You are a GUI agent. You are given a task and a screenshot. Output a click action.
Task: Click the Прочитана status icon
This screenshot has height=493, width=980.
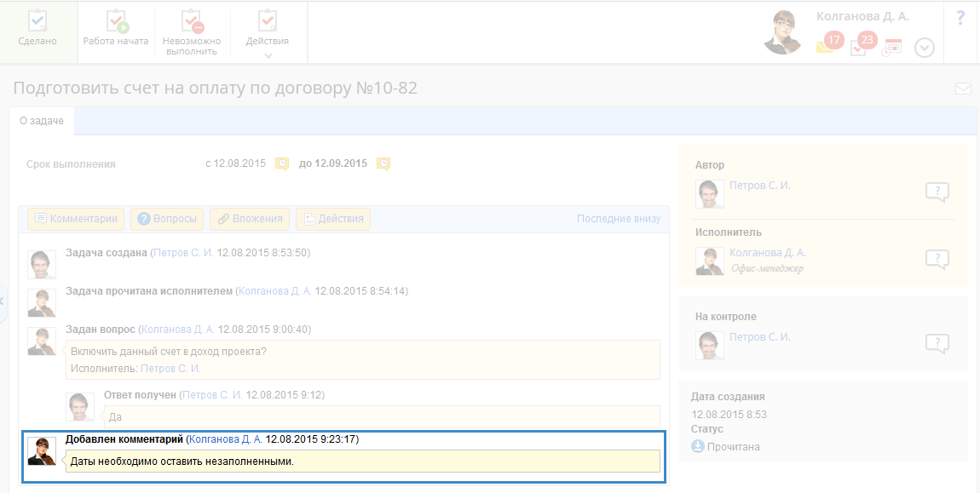point(697,447)
